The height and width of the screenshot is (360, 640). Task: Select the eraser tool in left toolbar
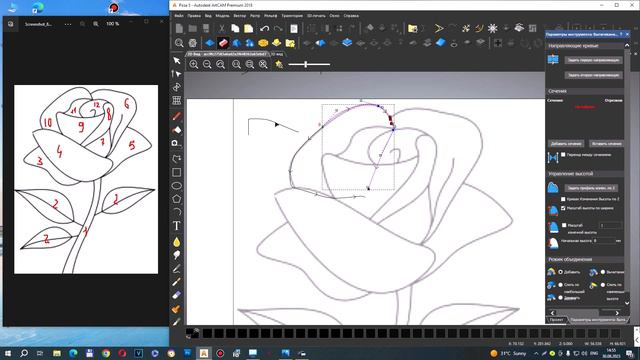tap(177, 295)
